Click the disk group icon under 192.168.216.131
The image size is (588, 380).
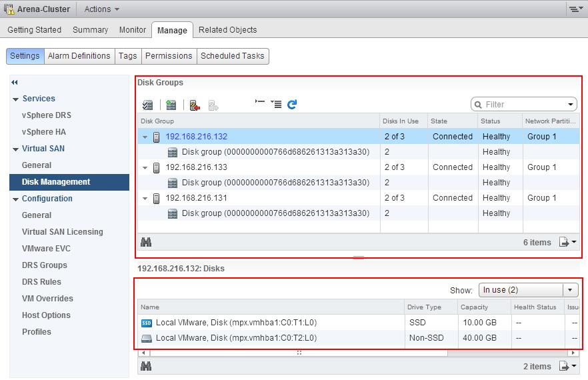(x=173, y=214)
